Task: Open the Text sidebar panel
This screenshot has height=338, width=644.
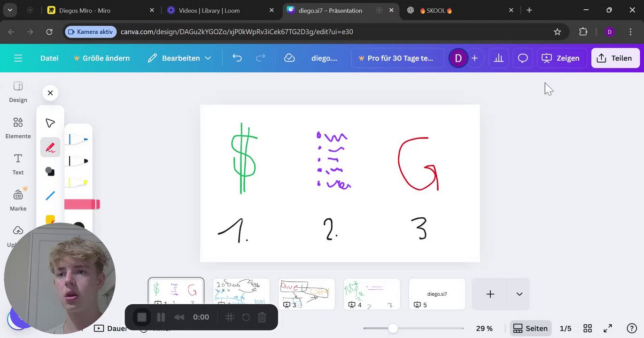Action: 18,164
